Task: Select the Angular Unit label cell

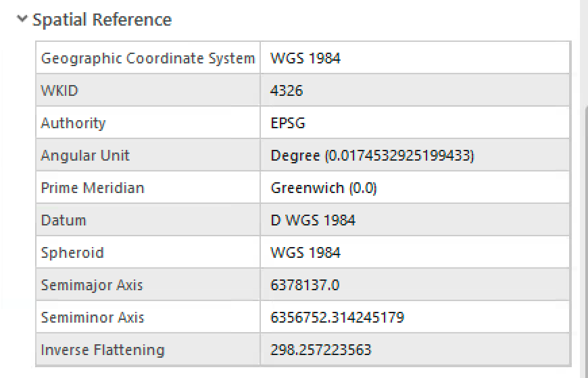Action: pos(85,155)
